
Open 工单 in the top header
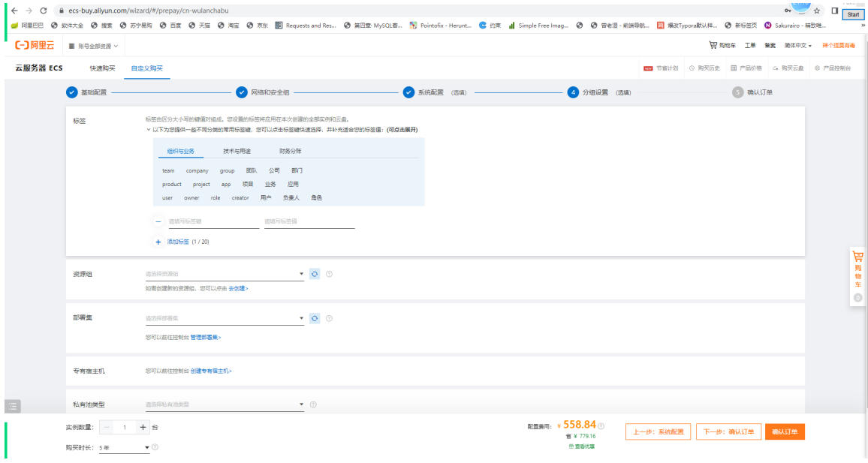click(750, 45)
